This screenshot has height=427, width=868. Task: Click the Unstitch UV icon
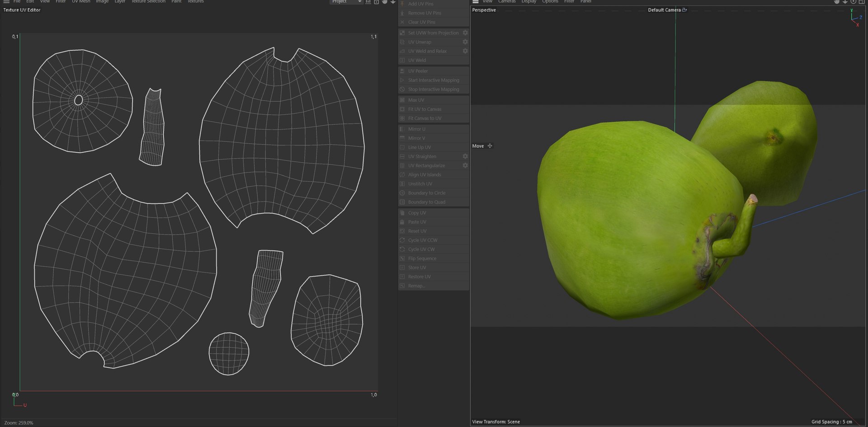(402, 184)
